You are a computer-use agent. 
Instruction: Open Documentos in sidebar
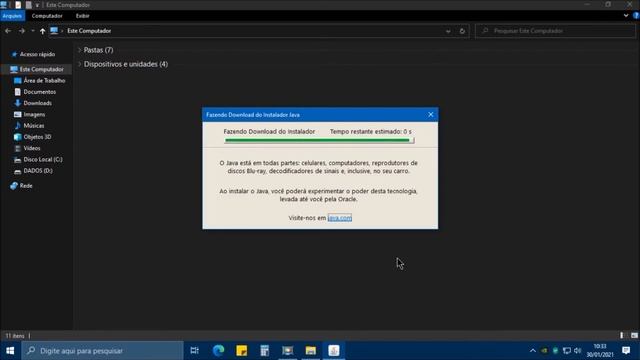pyautogui.click(x=40, y=92)
